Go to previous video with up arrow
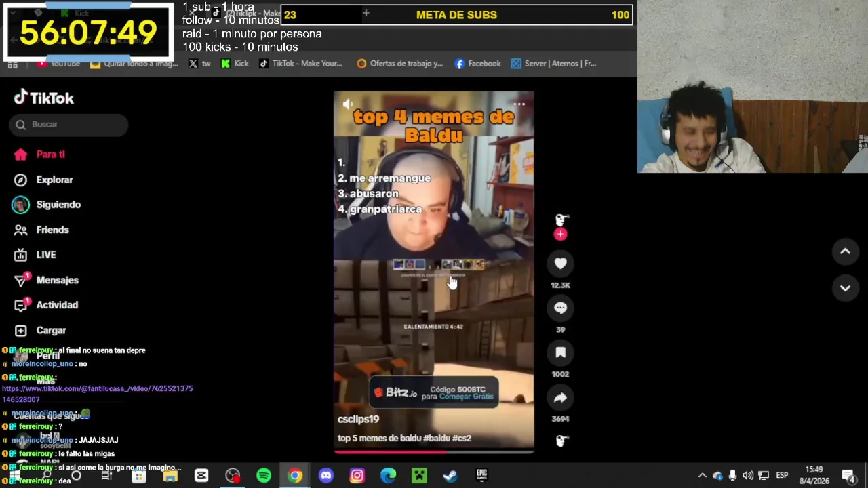Screen dimensions: 868x488 coord(845,251)
